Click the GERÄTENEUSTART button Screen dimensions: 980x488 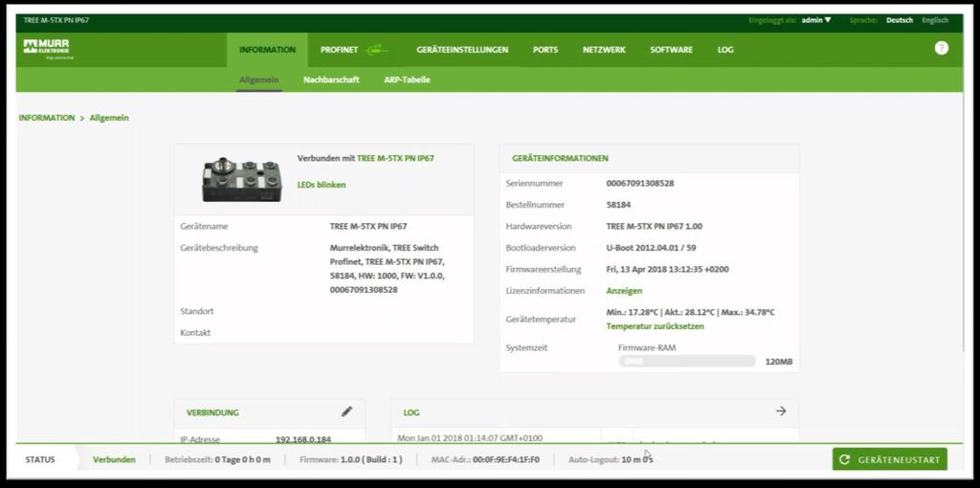click(x=889, y=459)
